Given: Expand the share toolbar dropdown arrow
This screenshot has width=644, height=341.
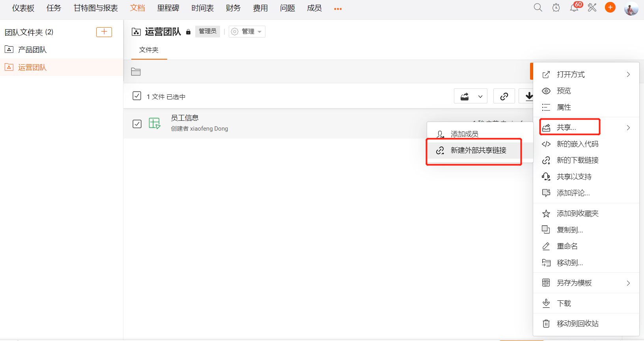Looking at the screenshot, I should pos(480,96).
